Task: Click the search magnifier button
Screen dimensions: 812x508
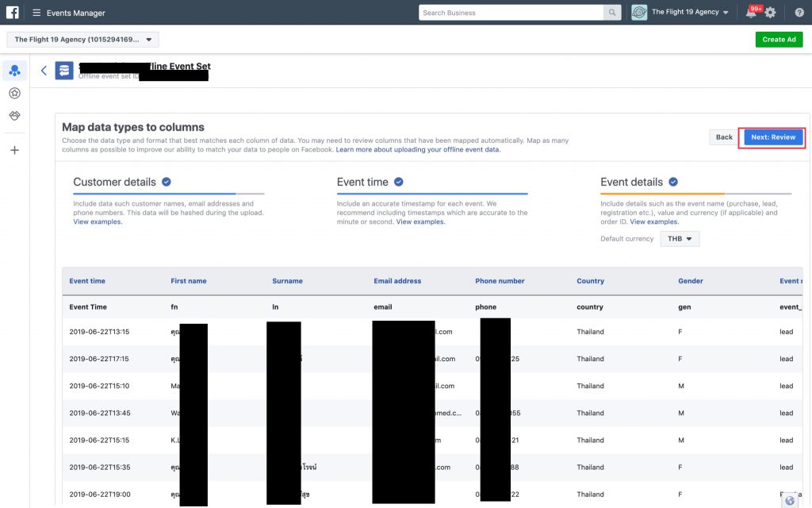Action: coord(612,13)
